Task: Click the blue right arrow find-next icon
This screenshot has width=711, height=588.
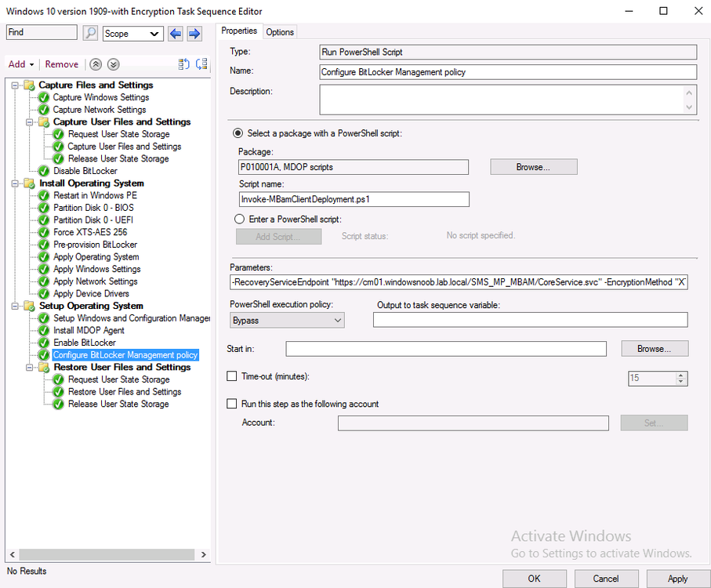Action: pos(194,33)
